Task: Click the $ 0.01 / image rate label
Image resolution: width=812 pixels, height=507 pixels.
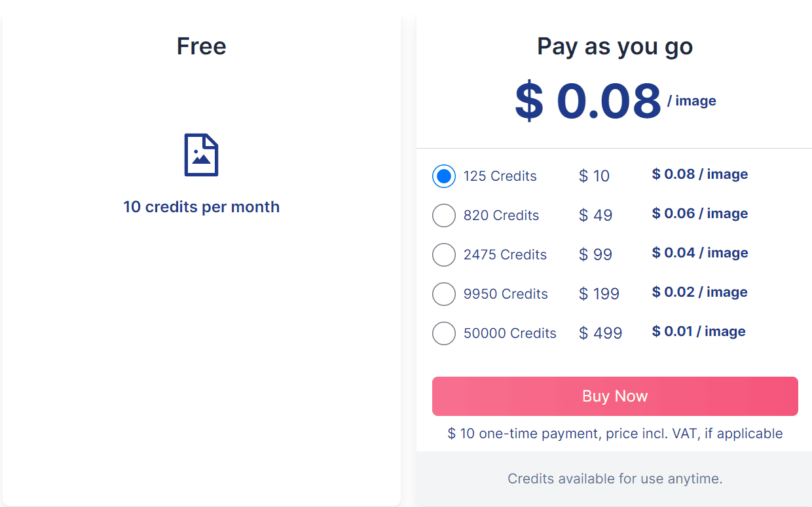Action: coord(698,331)
